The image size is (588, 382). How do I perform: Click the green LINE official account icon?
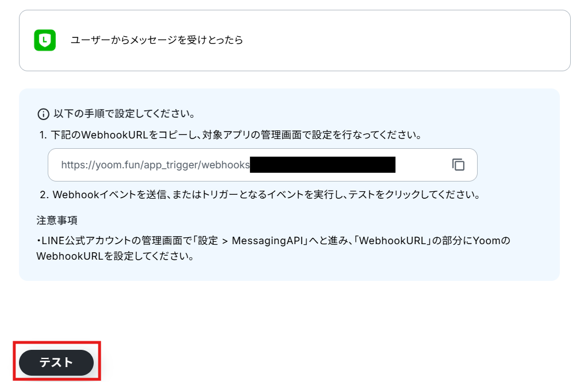[45, 40]
